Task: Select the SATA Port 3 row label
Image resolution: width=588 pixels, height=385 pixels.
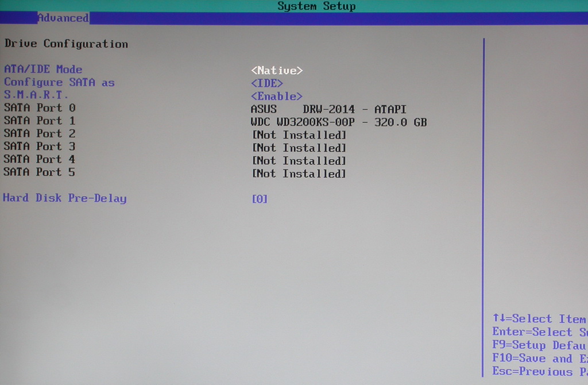Action: (40, 146)
